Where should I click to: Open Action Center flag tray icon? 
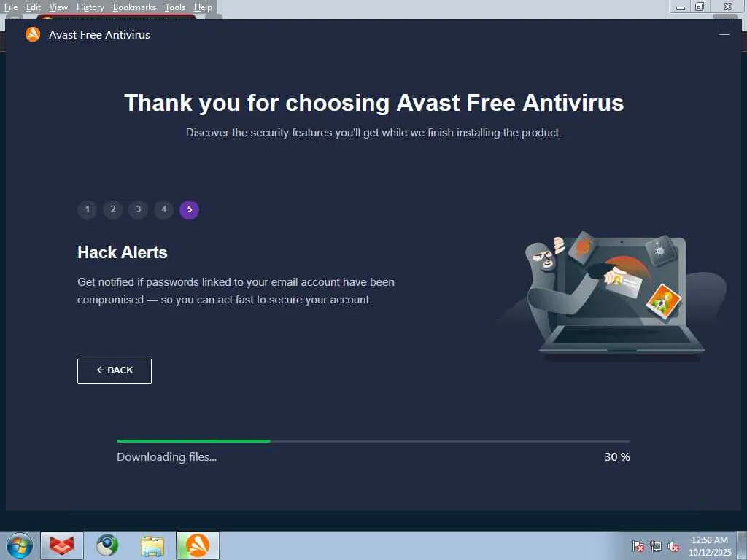[638, 546]
